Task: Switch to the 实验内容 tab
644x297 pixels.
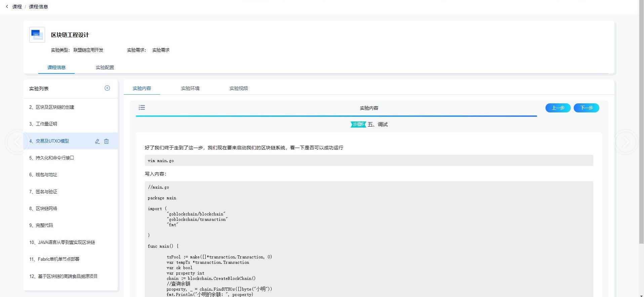Action: (142, 88)
